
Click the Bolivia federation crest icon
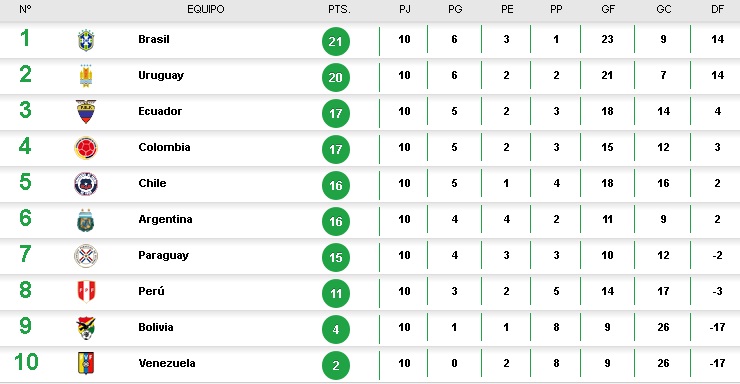point(86,328)
